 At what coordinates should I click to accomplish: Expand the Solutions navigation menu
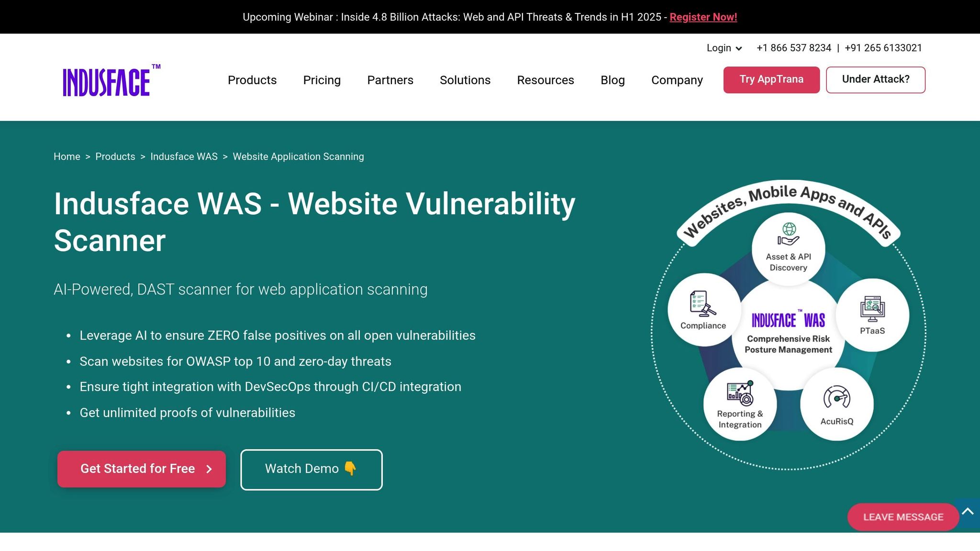pos(465,80)
